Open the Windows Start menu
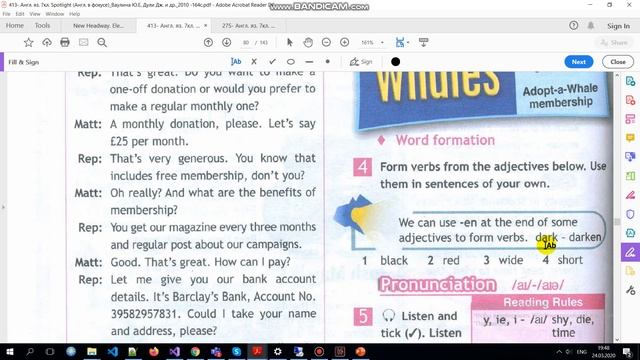Screen dimensions: 640x360 10,351
